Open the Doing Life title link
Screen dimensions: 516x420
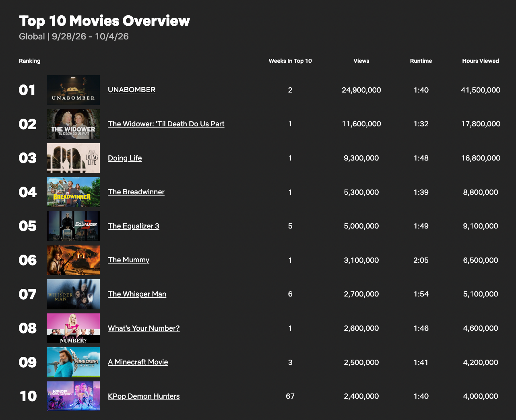tap(125, 158)
